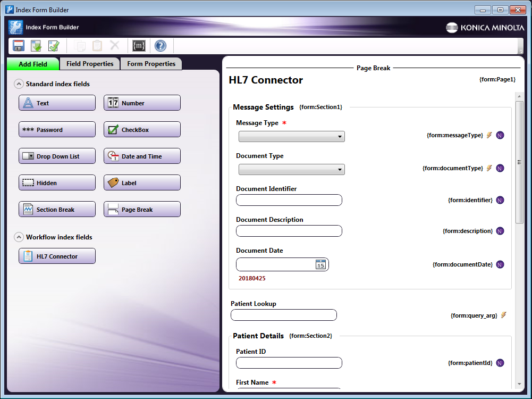Open the calendar picker in Document Date
Viewport: 532px width, 399px height.
coord(320,264)
